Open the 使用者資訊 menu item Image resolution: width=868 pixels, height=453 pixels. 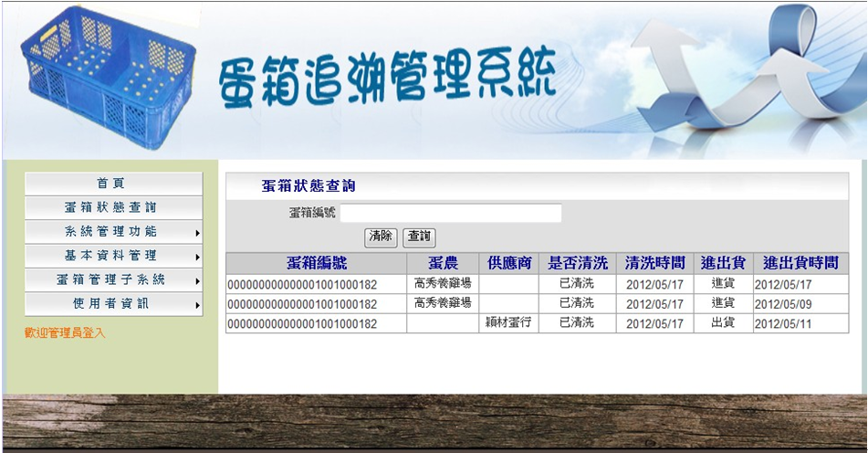pos(112,304)
